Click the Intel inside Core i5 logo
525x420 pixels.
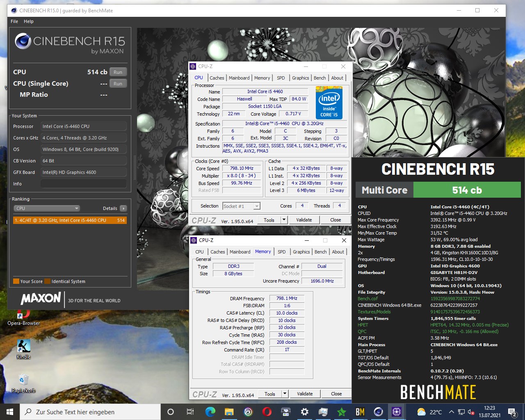point(329,103)
